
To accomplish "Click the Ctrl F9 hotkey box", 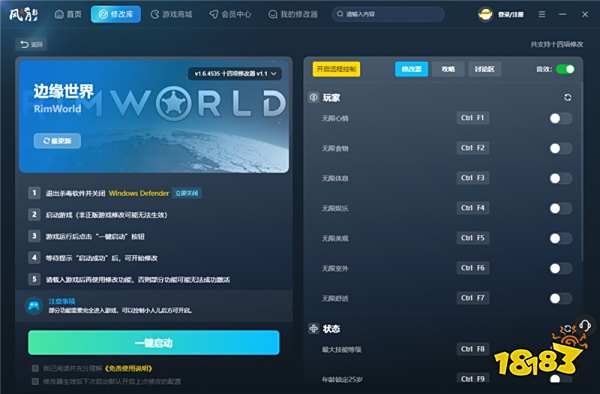I will coord(473,379).
